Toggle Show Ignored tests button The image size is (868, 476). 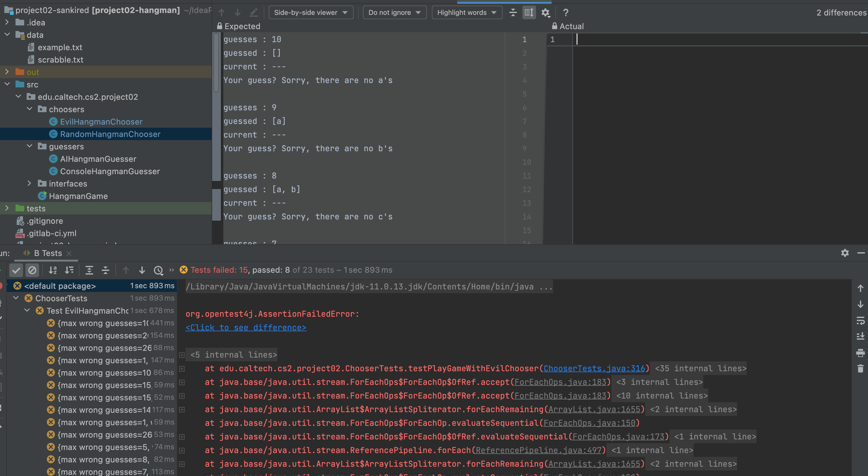(32, 270)
